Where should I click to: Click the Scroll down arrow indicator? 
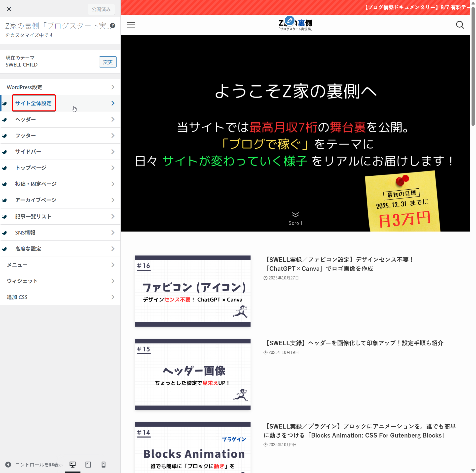[295, 215]
